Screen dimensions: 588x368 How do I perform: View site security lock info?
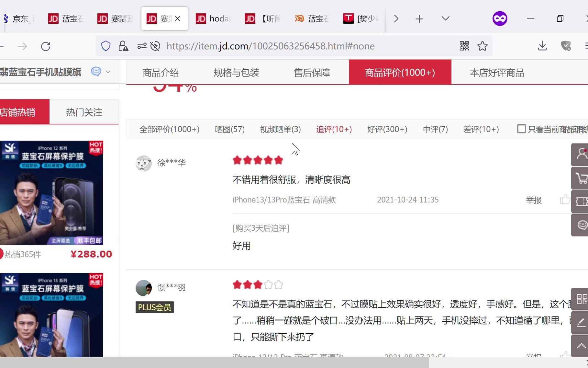[123, 46]
